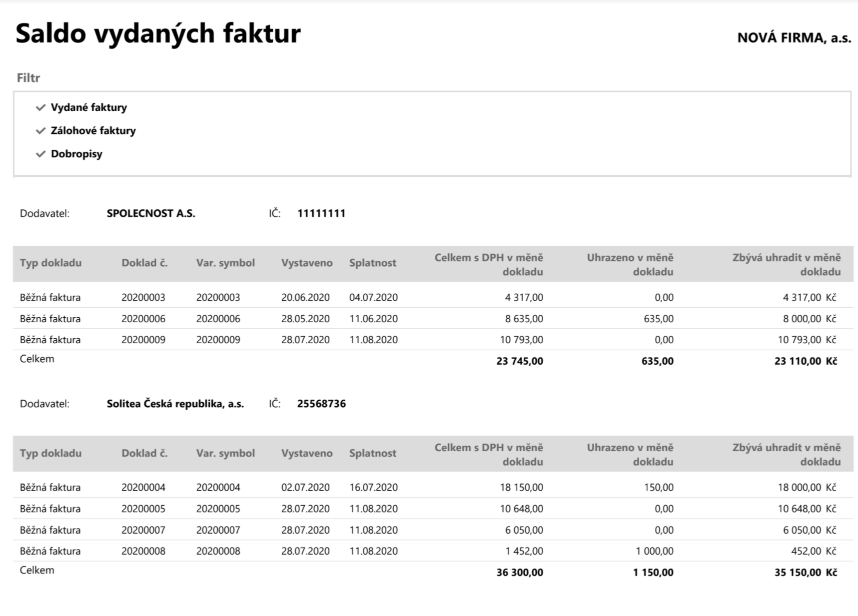Click total sum 36 300,00
This screenshot has width=858, height=616.
coord(520,573)
